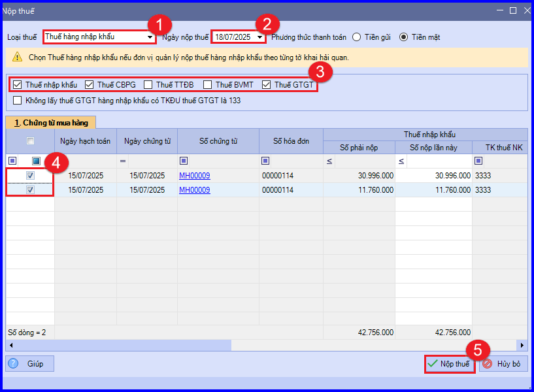Click the horizontal scrollbar thumb
This screenshot has height=392, width=534.
[x=124, y=346]
